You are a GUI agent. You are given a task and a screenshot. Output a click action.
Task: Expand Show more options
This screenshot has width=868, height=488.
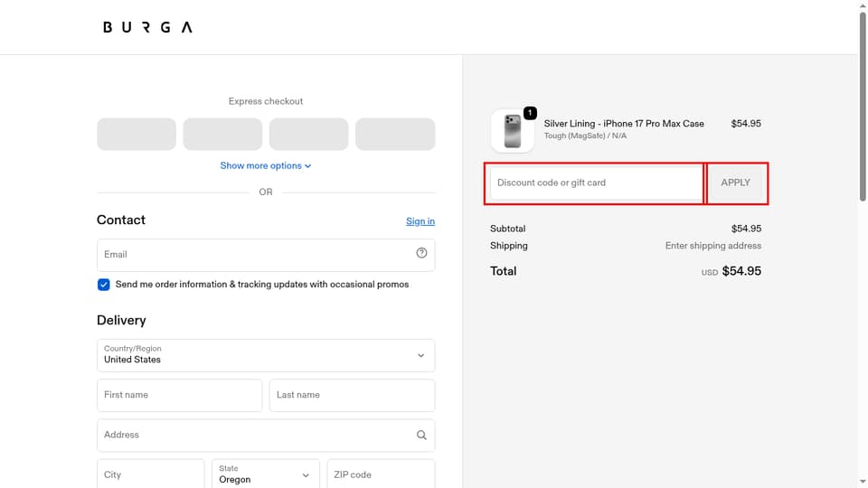[266, 166]
